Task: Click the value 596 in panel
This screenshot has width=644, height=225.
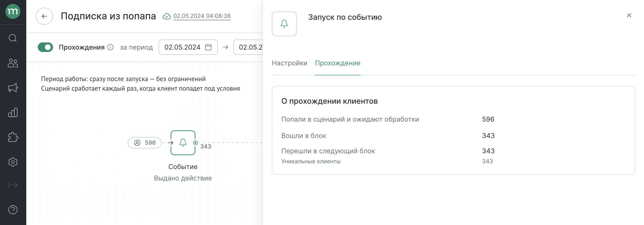Action: 488,119
